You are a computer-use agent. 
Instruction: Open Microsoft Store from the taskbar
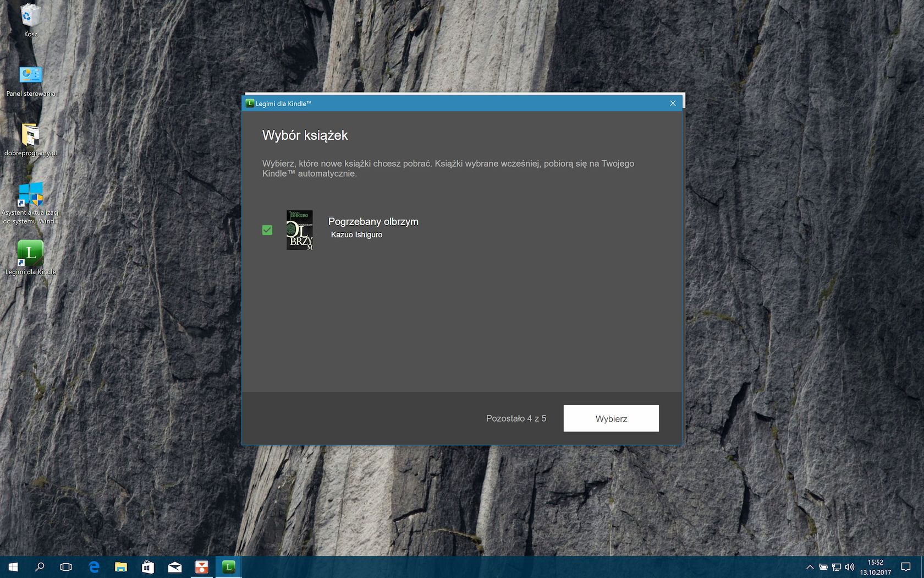coord(148,567)
